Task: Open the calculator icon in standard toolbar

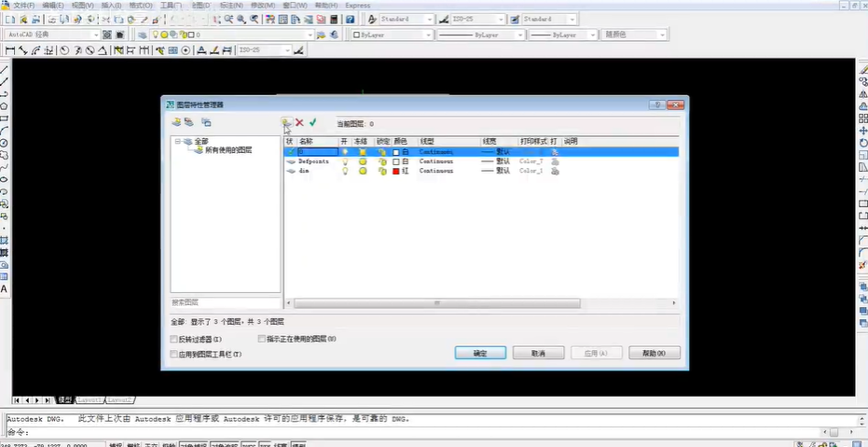Action: tap(334, 20)
